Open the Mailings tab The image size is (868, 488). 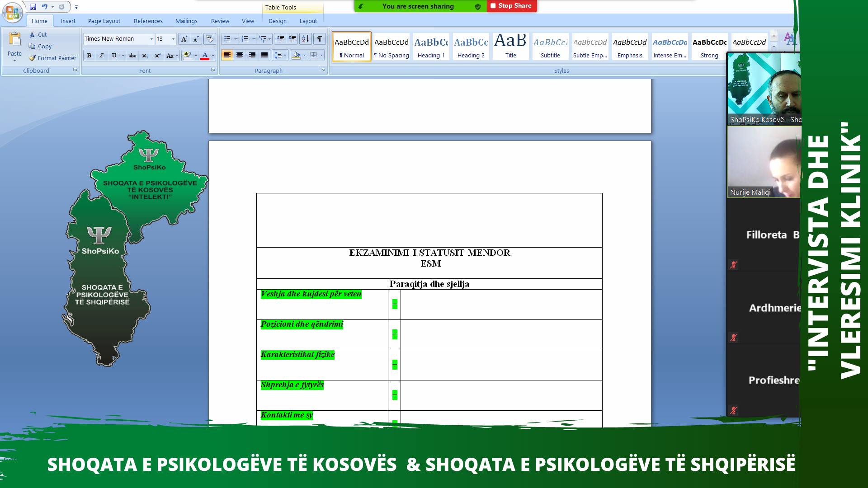186,21
